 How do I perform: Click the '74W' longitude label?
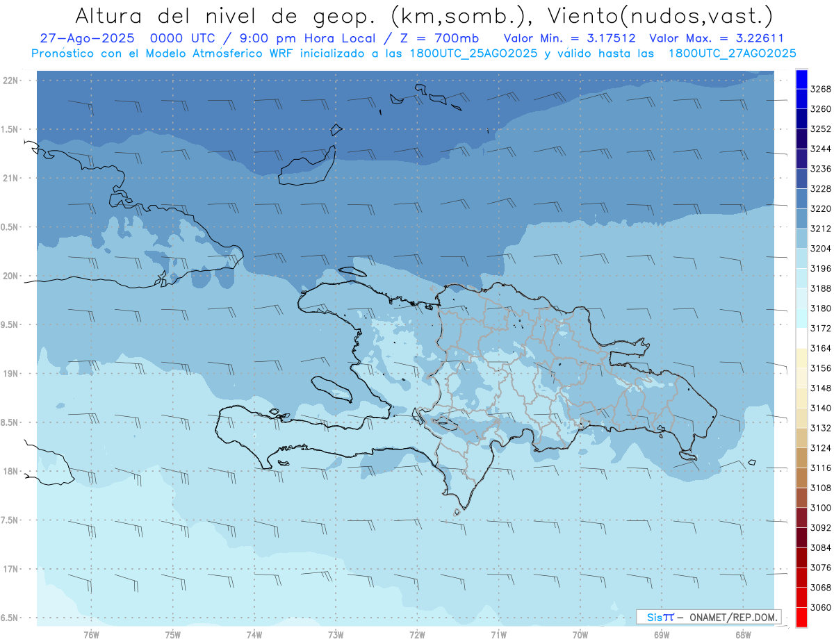(x=254, y=635)
